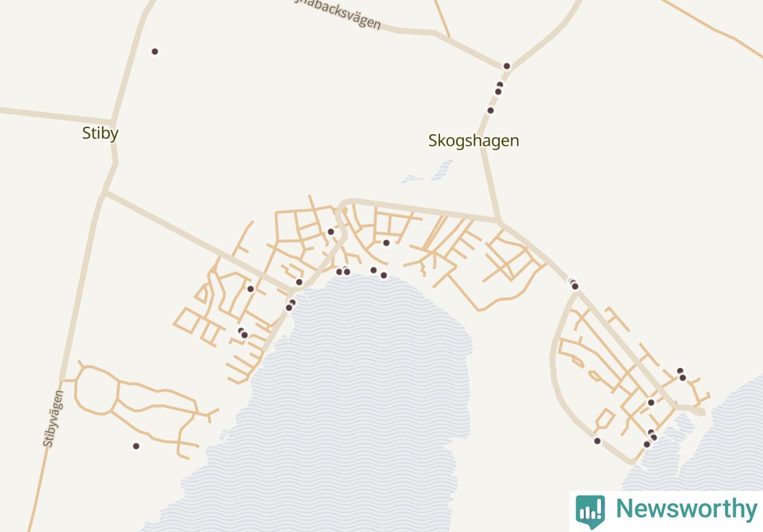The width and height of the screenshot is (763, 532).
Task: Open the Newsworthy wordmark link
Action: point(686,509)
